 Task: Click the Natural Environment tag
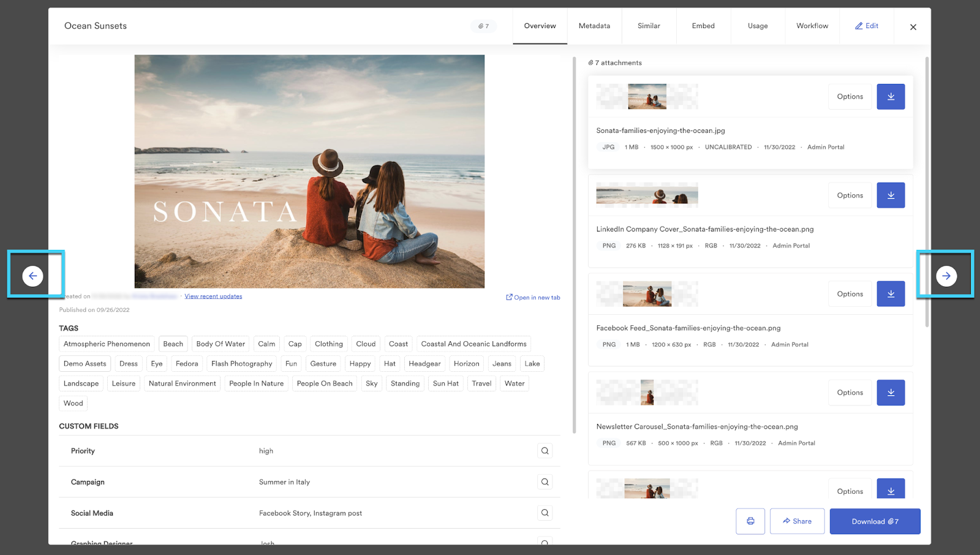point(182,383)
